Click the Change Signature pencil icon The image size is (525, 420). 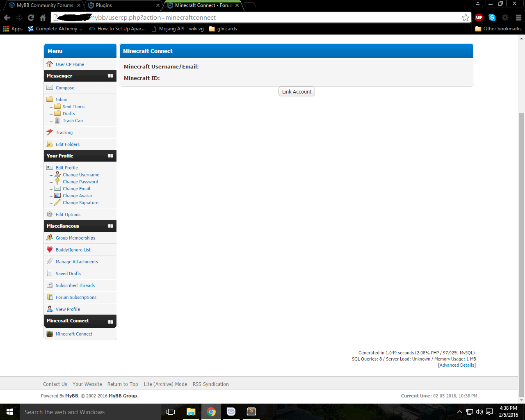57,202
